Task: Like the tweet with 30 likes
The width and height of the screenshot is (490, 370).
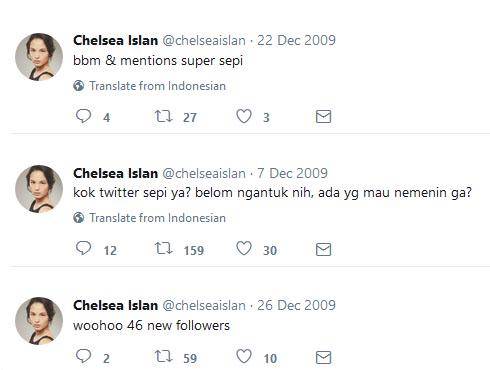Action: coord(244,249)
